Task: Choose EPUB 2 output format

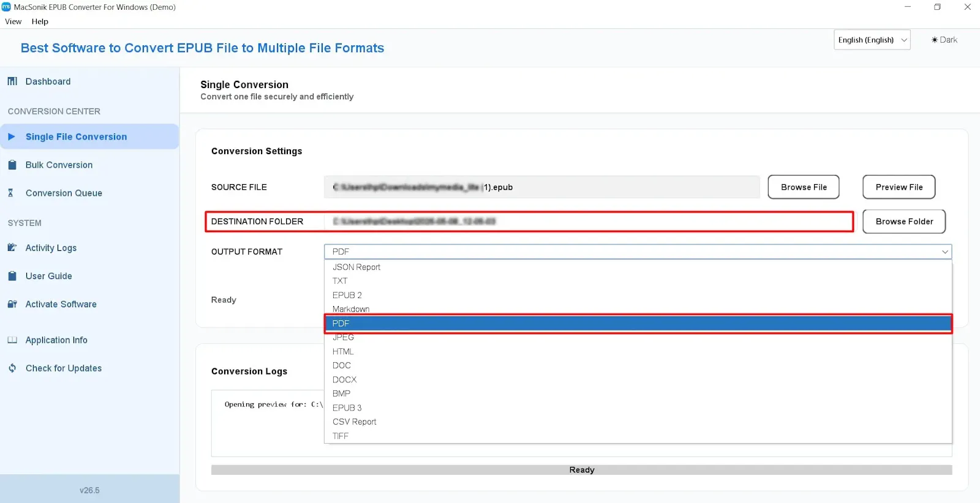Action: (638, 295)
